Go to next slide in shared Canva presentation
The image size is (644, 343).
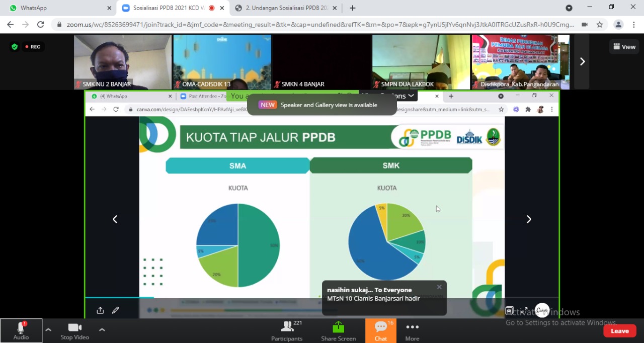click(x=529, y=219)
